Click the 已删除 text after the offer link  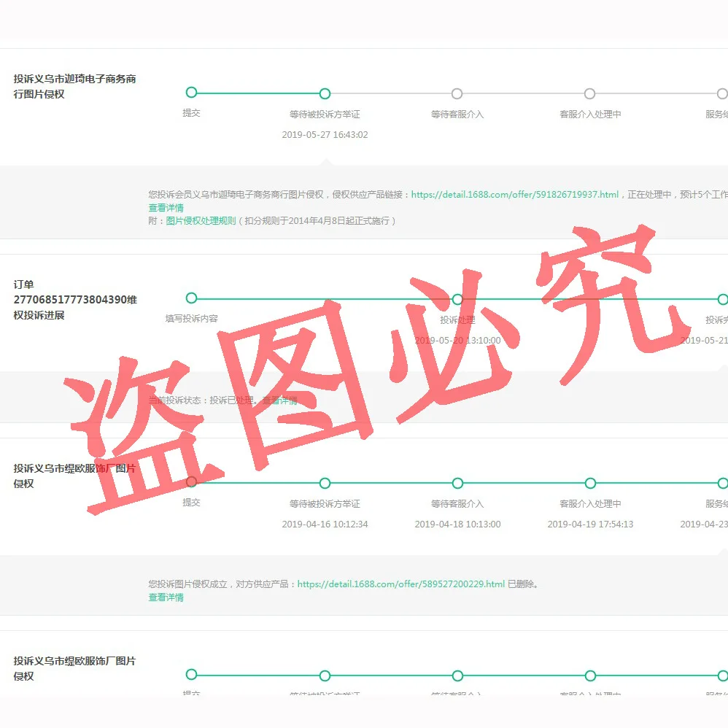pos(523,584)
